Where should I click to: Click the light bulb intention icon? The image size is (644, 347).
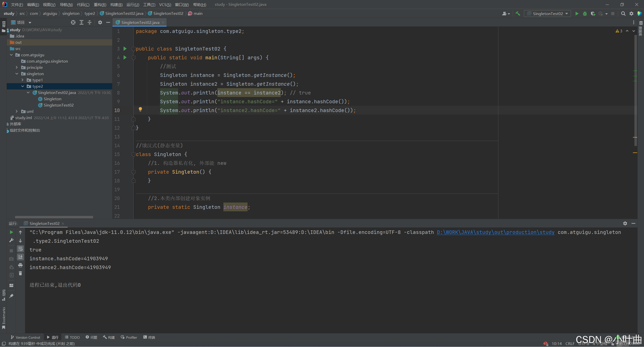140,109
